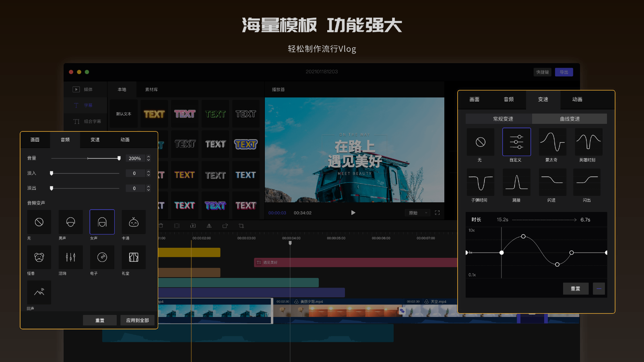Click the volume value stepper up arrow
Image resolution: width=644 pixels, height=362 pixels.
[x=148, y=156]
